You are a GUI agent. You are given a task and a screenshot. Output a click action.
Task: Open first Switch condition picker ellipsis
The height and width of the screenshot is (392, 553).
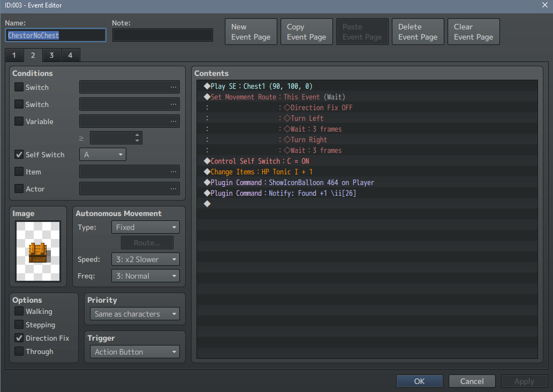pos(173,87)
